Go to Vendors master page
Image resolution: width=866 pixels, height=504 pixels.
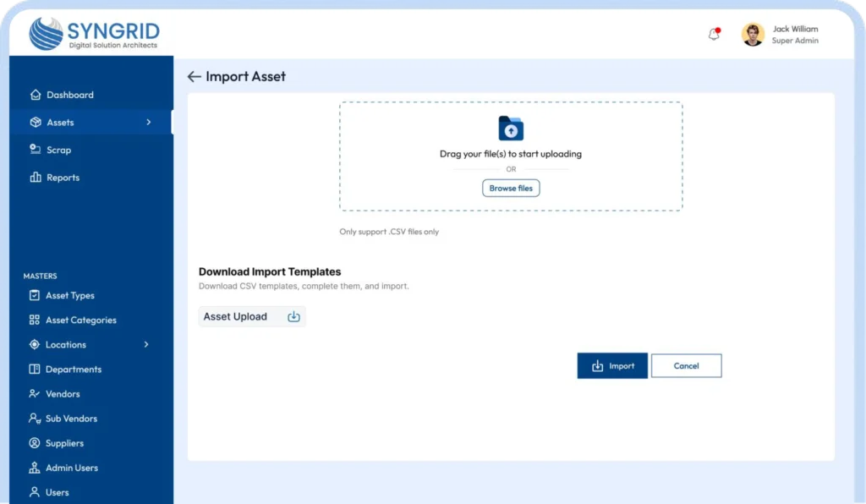point(63,394)
